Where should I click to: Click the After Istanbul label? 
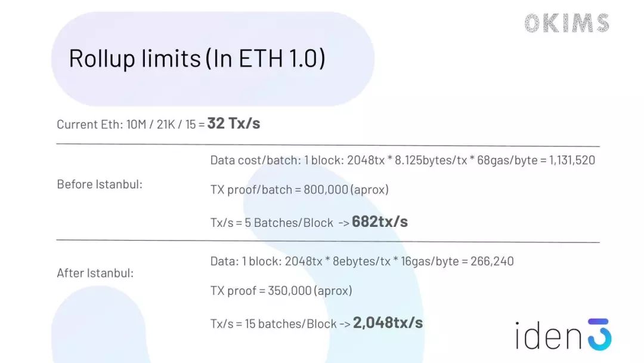[95, 273]
